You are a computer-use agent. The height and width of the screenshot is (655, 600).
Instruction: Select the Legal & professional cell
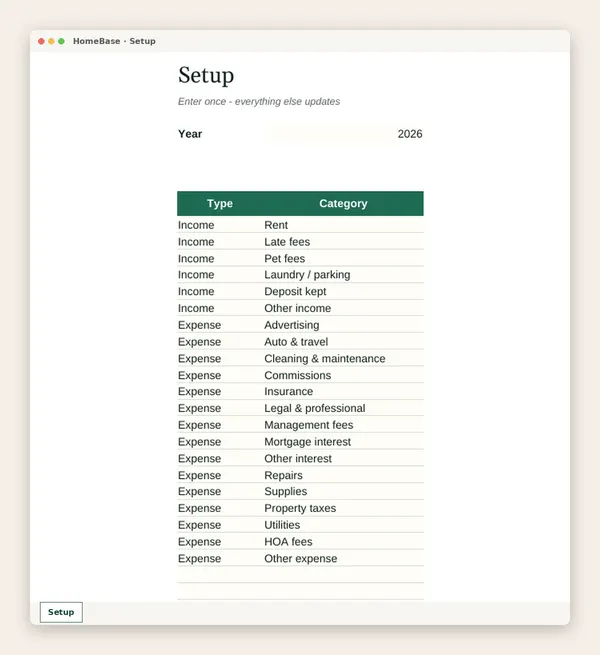[x=343, y=408]
